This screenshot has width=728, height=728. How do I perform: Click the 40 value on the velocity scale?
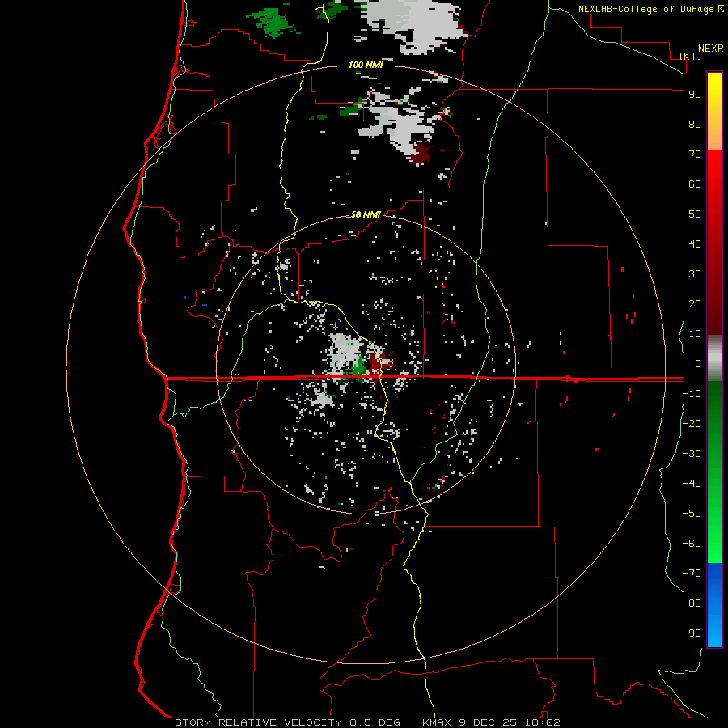695,243
